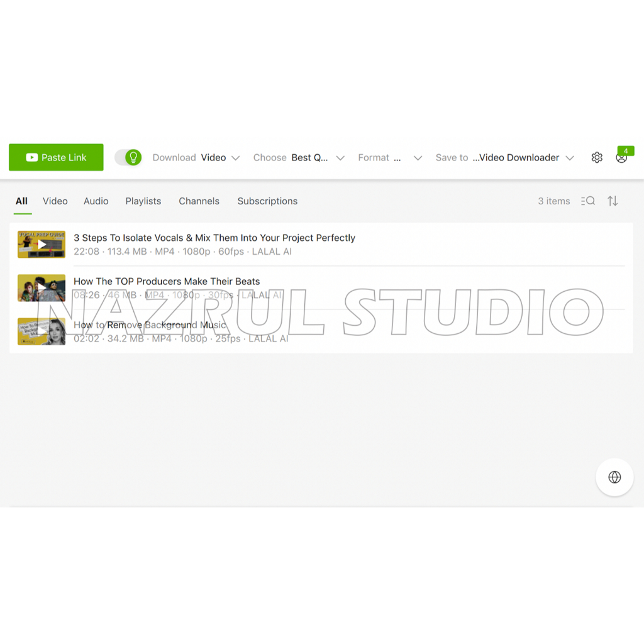
Task: Click play icon on Isolate Vocals thumbnail
Action: coord(42,245)
